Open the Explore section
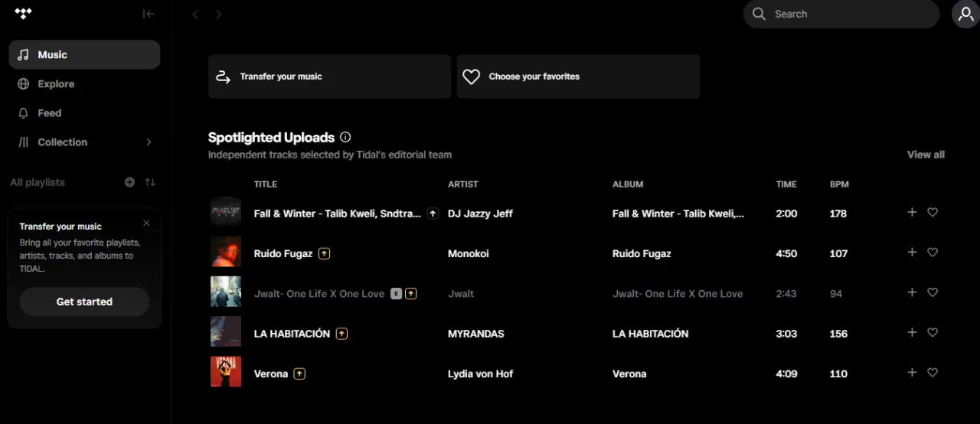This screenshot has height=424, width=980. pos(84,83)
